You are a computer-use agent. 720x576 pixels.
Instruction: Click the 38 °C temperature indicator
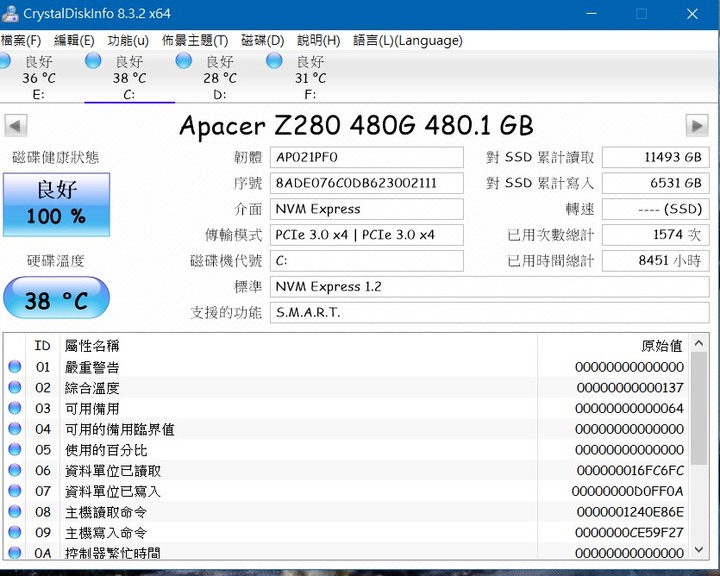(56, 299)
